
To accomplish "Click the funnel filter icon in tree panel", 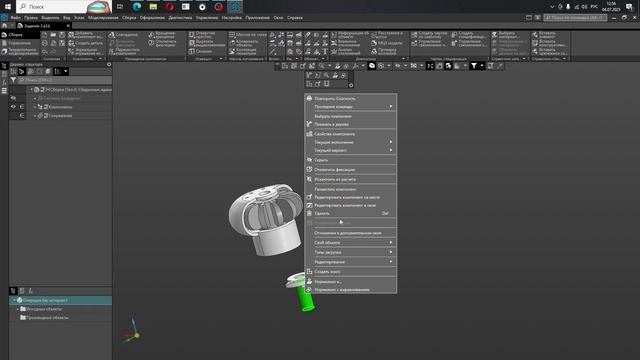I will pos(13,80).
